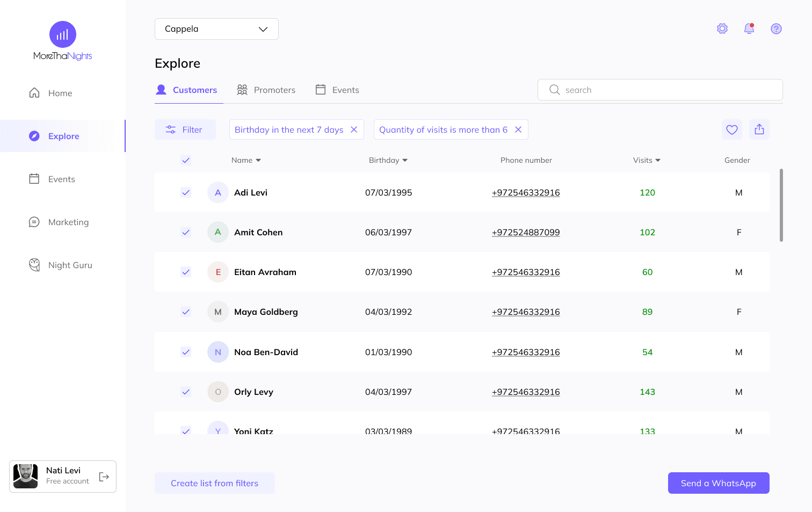Click the Phone number column header
The height and width of the screenshot is (512, 812).
pyautogui.click(x=526, y=160)
